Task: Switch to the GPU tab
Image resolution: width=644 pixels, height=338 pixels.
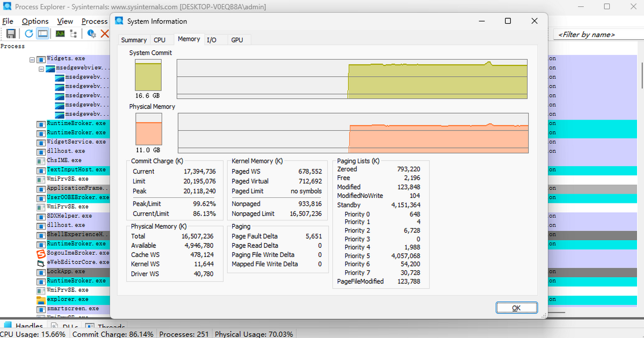Action: [x=237, y=40]
